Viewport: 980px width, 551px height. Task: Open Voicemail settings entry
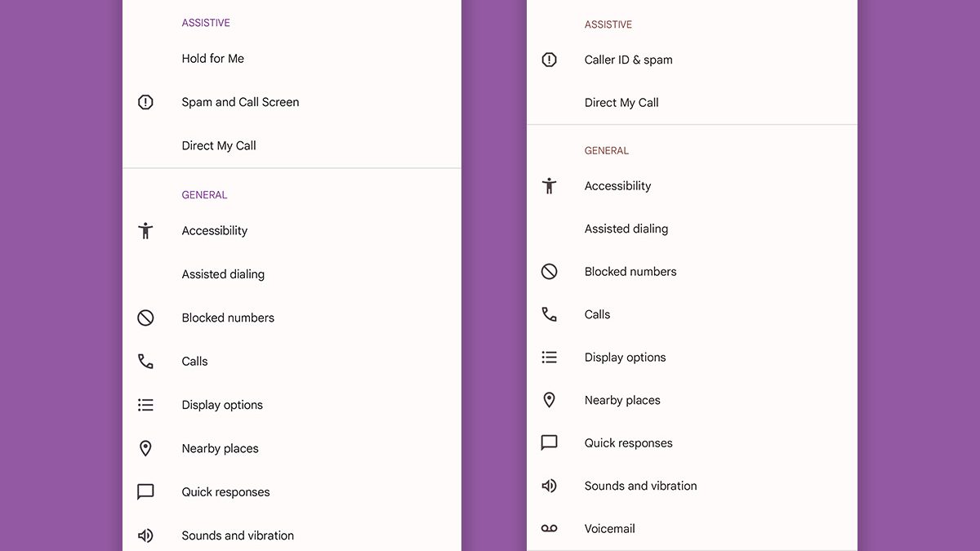pos(609,529)
